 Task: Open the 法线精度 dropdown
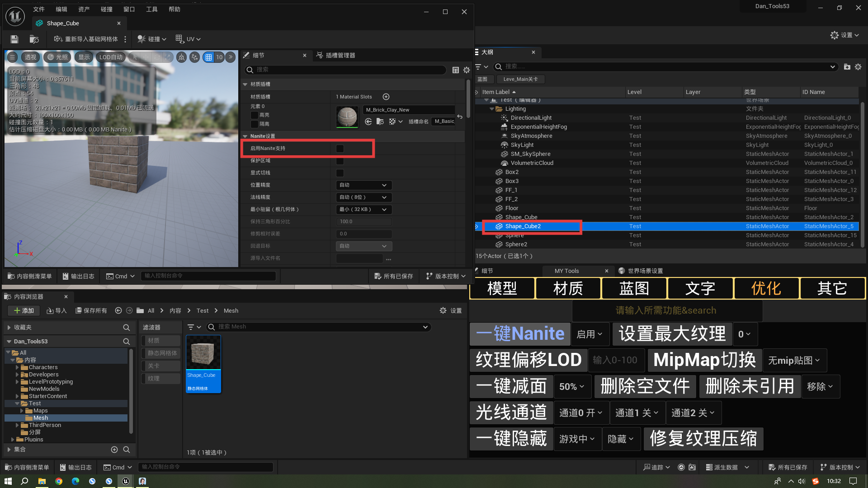(x=363, y=197)
